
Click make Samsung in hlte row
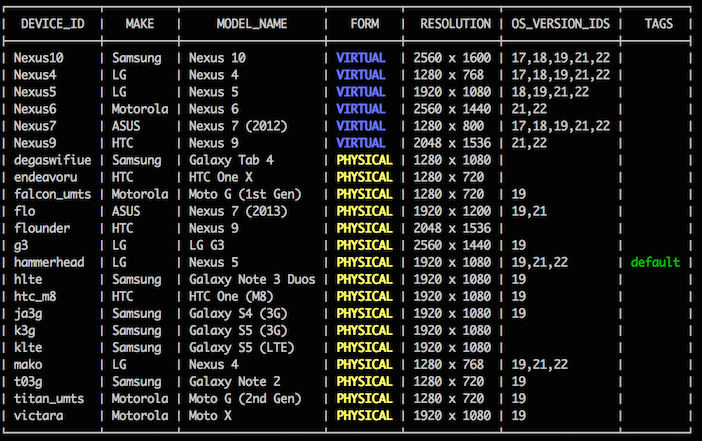pos(137,279)
